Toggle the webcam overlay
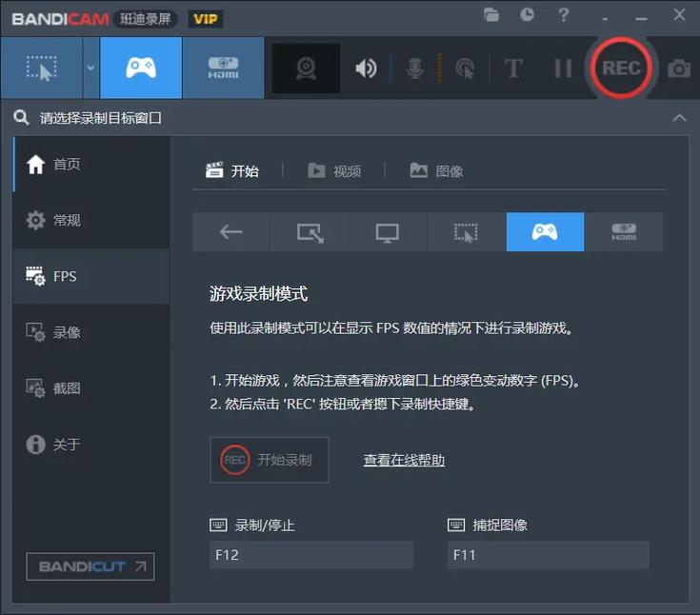 [306, 69]
